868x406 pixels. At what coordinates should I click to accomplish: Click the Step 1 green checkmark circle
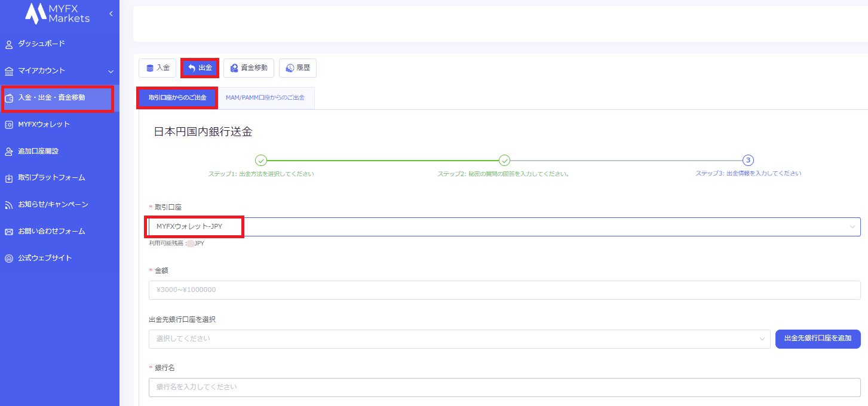pyautogui.click(x=260, y=160)
